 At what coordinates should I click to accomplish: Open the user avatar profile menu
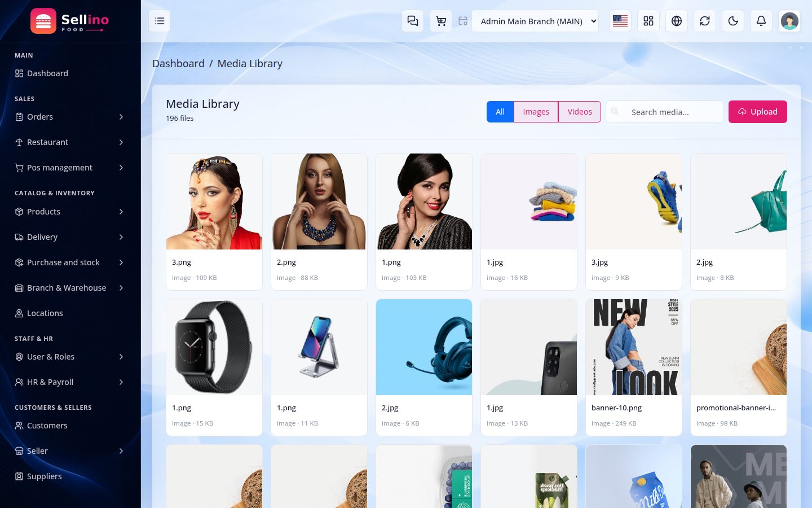(789, 21)
